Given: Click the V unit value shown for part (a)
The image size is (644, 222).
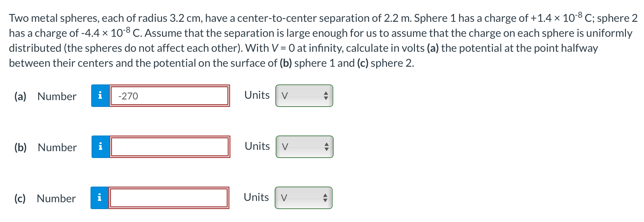Looking at the screenshot, I should pos(285,96).
